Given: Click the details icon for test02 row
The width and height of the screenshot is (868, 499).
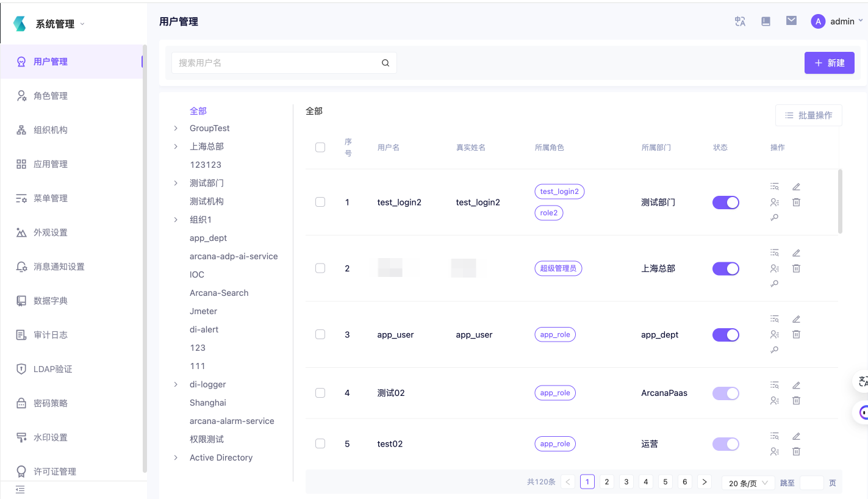Looking at the screenshot, I should [x=775, y=436].
